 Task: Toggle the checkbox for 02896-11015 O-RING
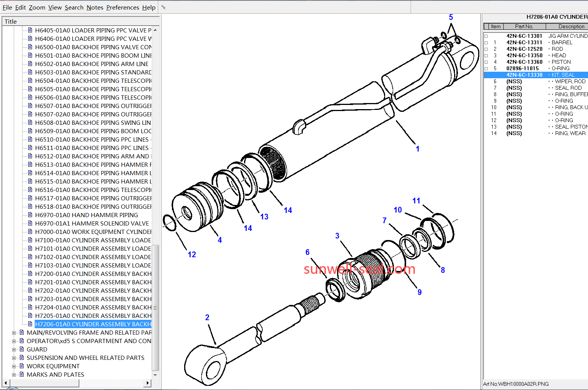point(486,69)
